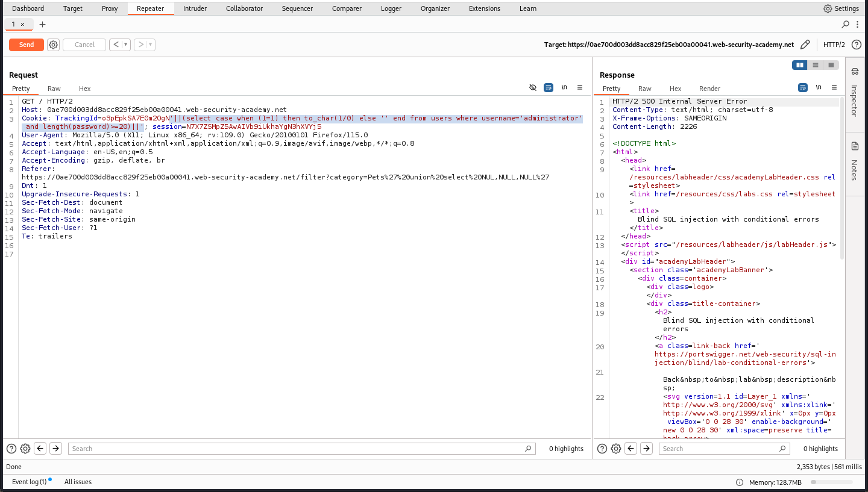Image resolution: width=868 pixels, height=492 pixels.
Task: Toggle hide non-printable characters in Request
Action: click(x=533, y=87)
